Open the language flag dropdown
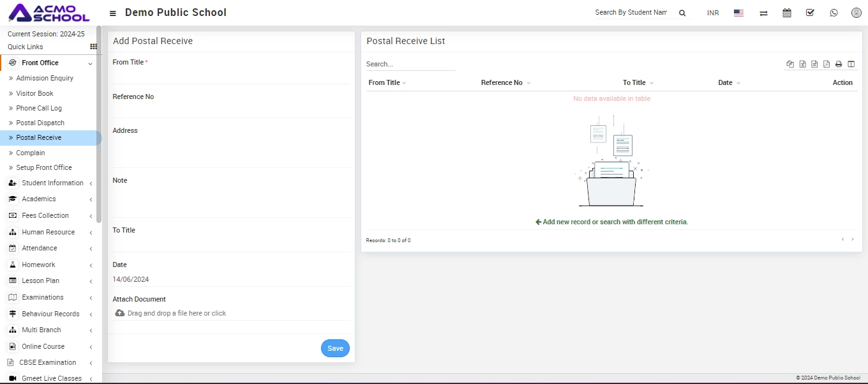Viewport: 868px width, 384px height. [x=738, y=13]
